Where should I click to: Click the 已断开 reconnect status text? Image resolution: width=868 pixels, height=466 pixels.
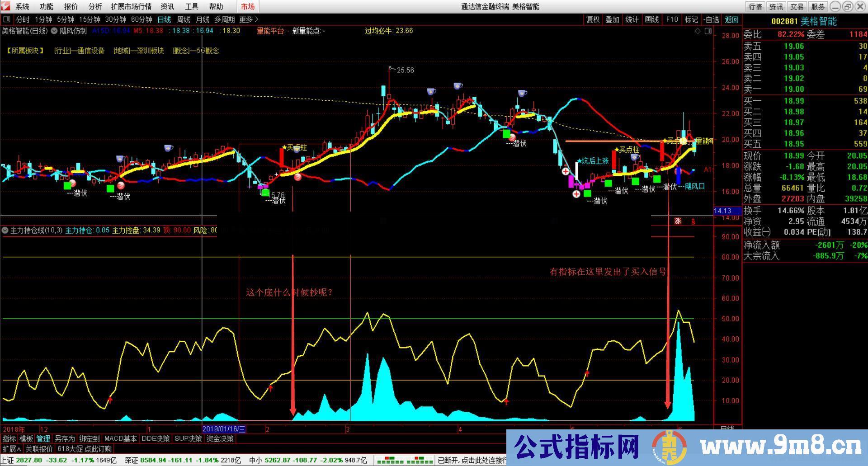[x=472, y=460]
